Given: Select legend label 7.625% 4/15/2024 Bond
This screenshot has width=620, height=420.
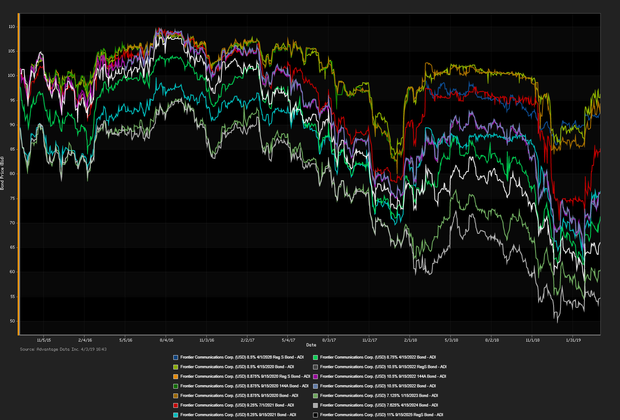Looking at the screenshot, I should (x=379, y=405).
